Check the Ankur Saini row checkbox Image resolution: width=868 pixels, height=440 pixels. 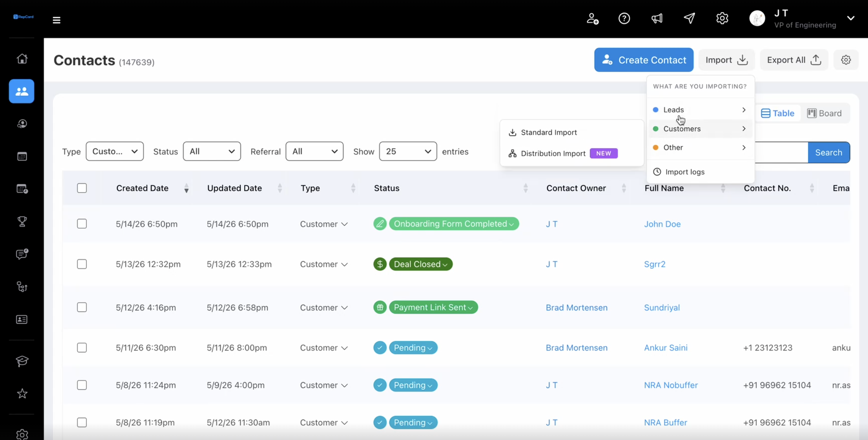point(82,348)
